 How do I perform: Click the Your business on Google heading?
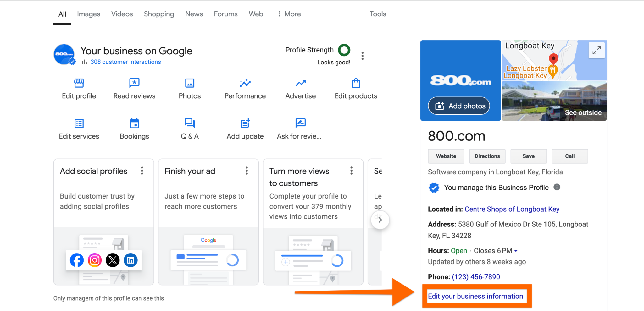(136, 51)
